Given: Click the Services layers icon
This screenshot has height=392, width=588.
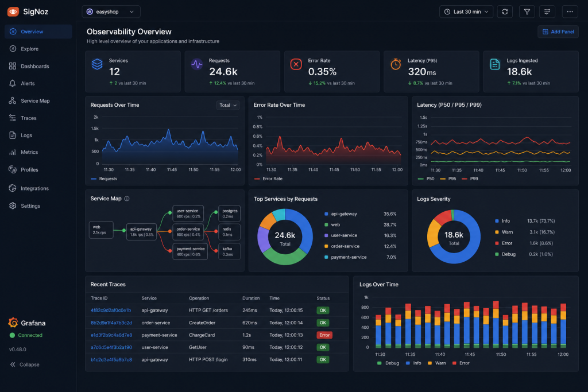Looking at the screenshot, I should [x=97, y=64].
